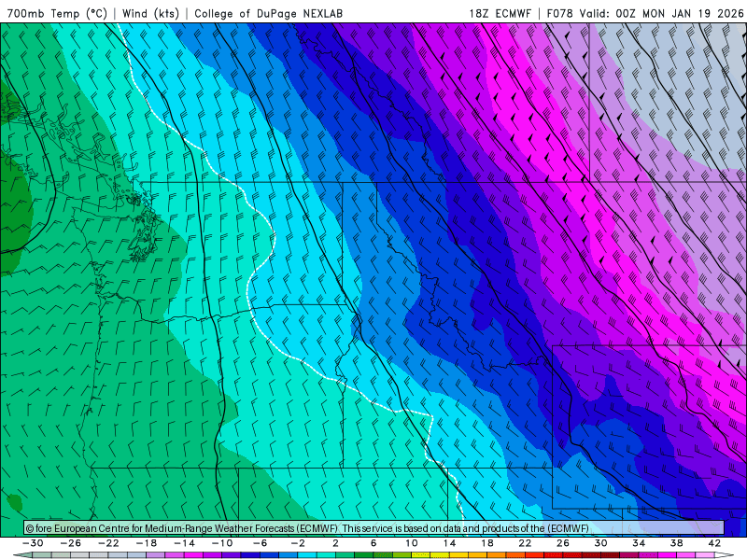Click the -2 legend scale label

pyautogui.click(x=298, y=543)
